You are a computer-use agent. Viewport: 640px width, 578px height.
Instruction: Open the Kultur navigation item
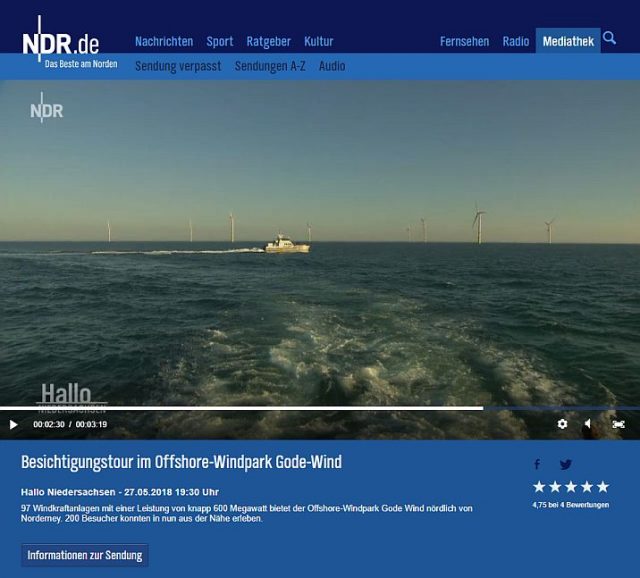[x=319, y=41]
